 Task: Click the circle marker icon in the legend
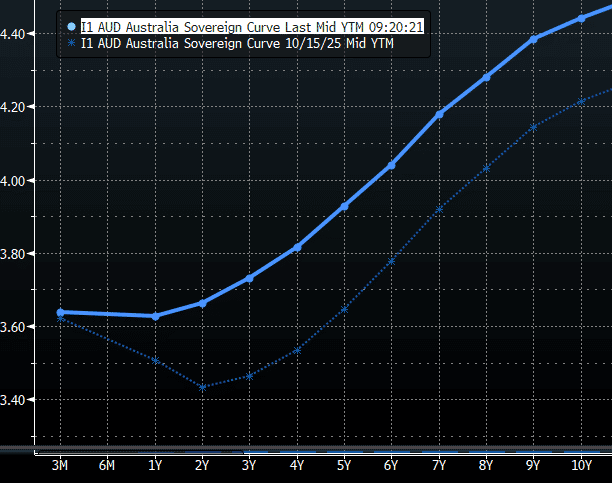70,27
